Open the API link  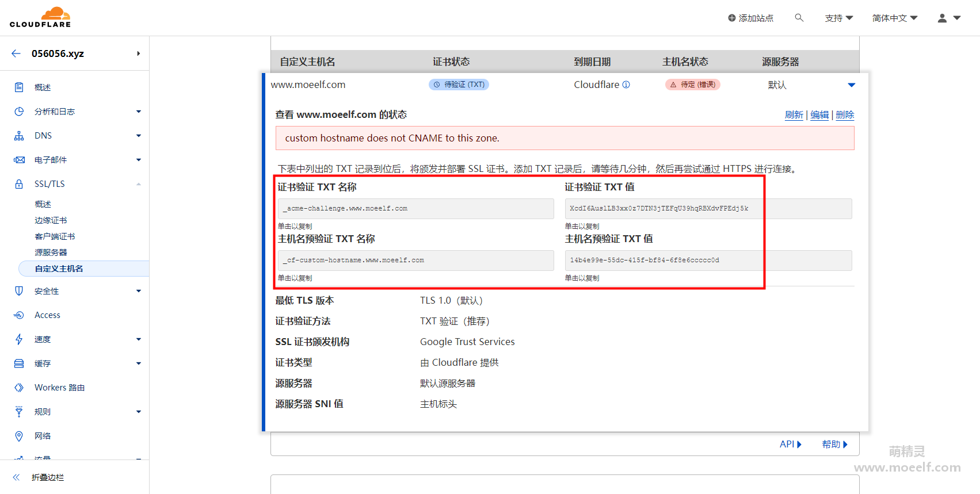tap(791, 444)
